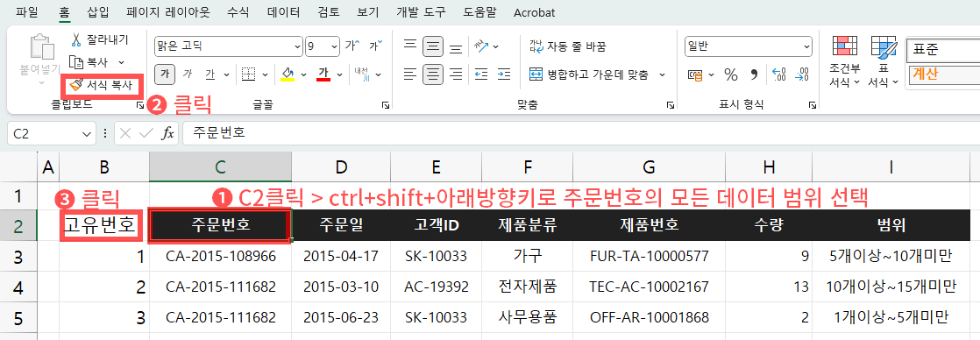Apply percent style

[x=731, y=75]
